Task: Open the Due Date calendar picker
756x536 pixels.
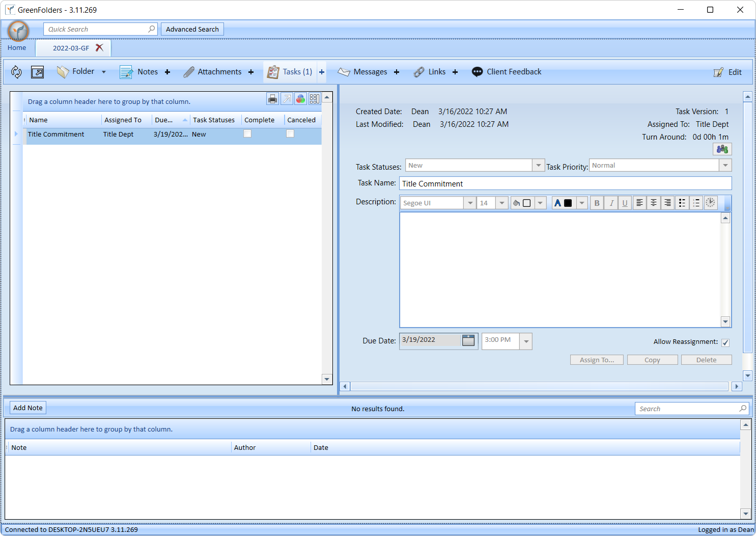Action: click(x=468, y=340)
